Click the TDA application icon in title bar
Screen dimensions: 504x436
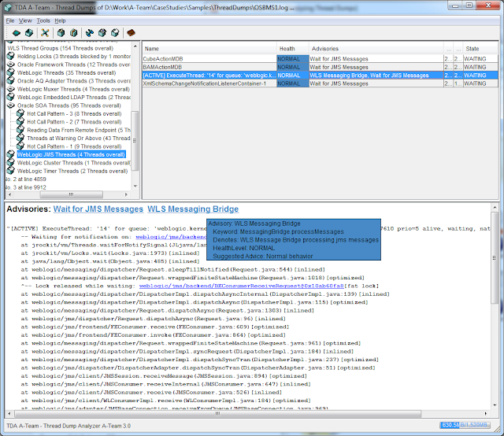pyautogui.click(x=8, y=7)
